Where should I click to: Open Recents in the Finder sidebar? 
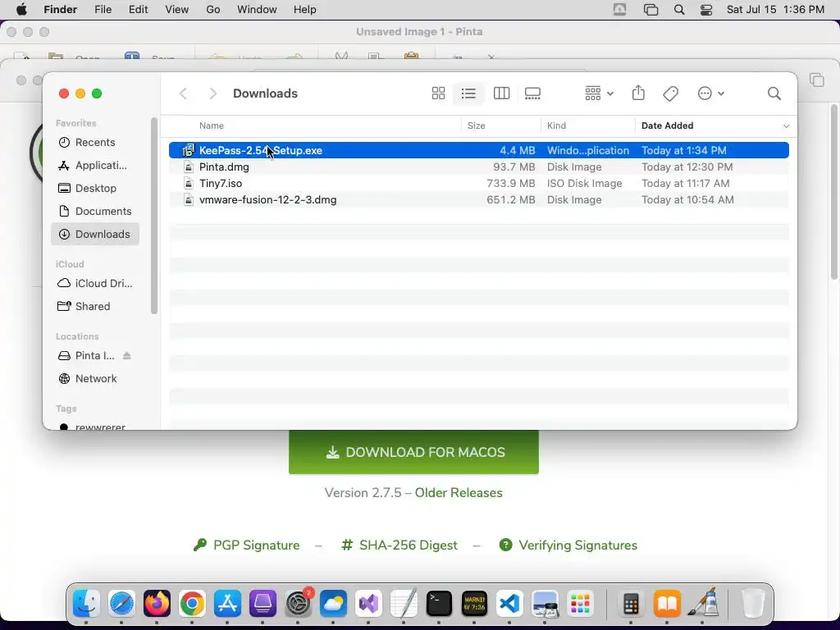click(95, 142)
